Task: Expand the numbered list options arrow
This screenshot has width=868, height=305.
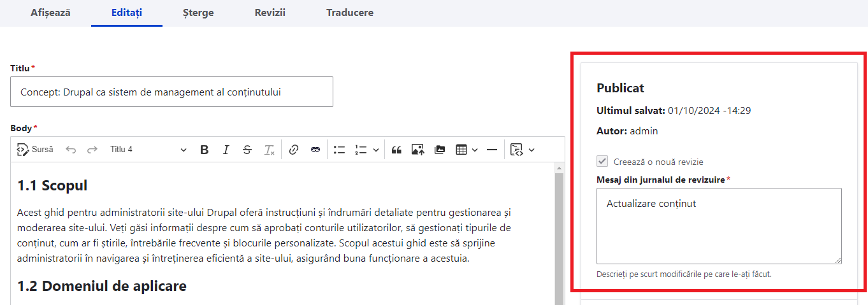Action: tap(376, 150)
